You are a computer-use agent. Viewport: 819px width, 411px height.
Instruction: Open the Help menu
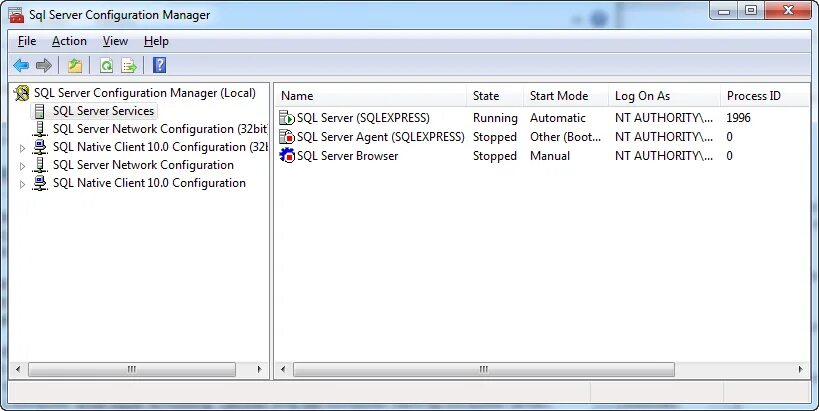pyautogui.click(x=156, y=41)
